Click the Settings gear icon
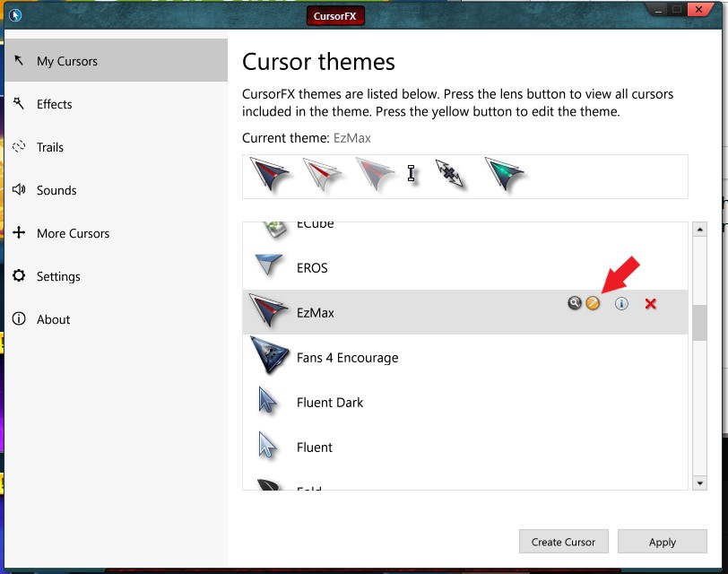Viewport: 728px width, 574px height. pos(19,275)
